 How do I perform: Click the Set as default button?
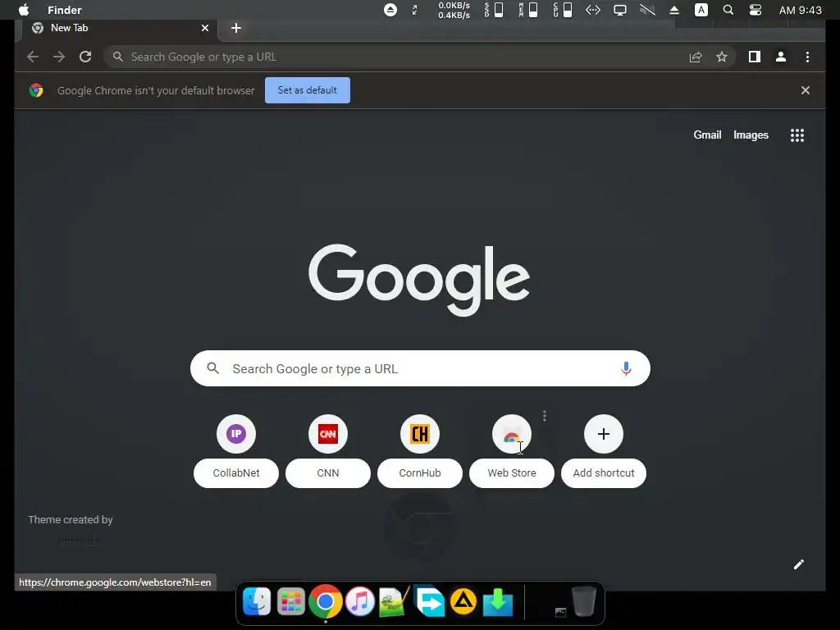308,90
